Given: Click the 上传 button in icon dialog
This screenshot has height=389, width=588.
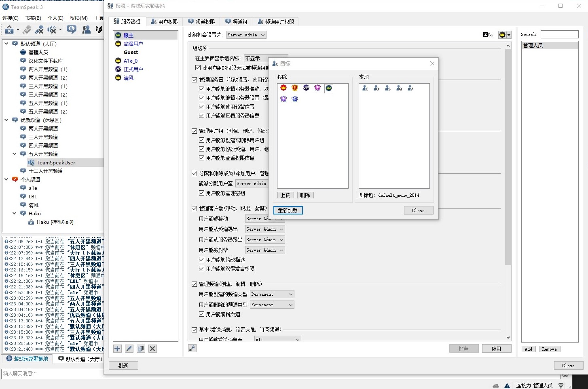Looking at the screenshot, I should pyautogui.click(x=286, y=195).
